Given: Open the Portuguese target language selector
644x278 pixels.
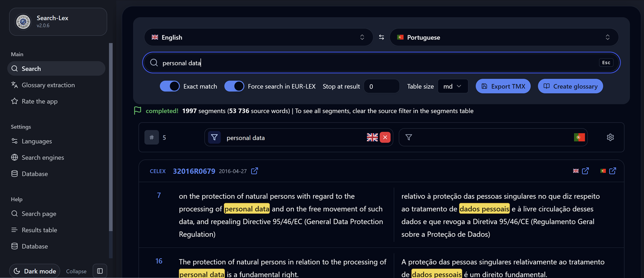Looking at the screenshot, I should click(504, 37).
